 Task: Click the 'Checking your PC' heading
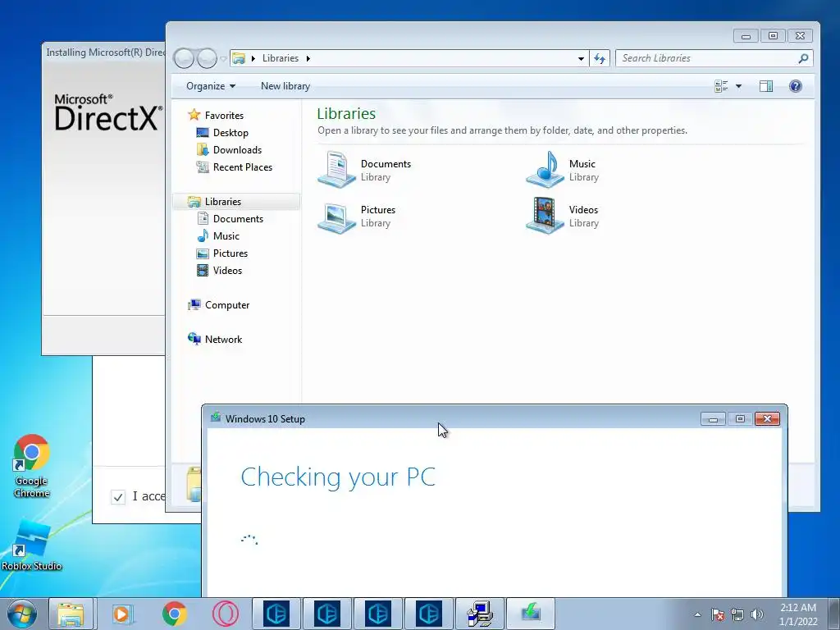tap(338, 477)
